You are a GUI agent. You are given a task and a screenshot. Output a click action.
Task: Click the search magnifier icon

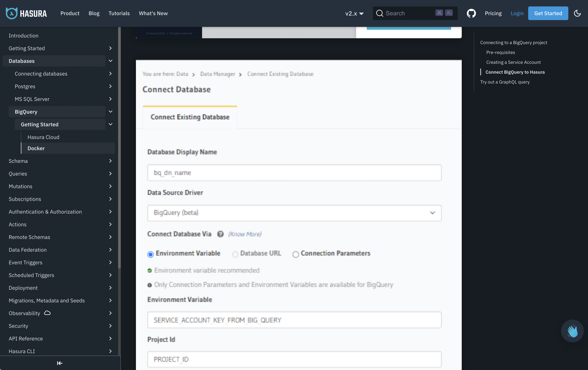click(379, 13)
